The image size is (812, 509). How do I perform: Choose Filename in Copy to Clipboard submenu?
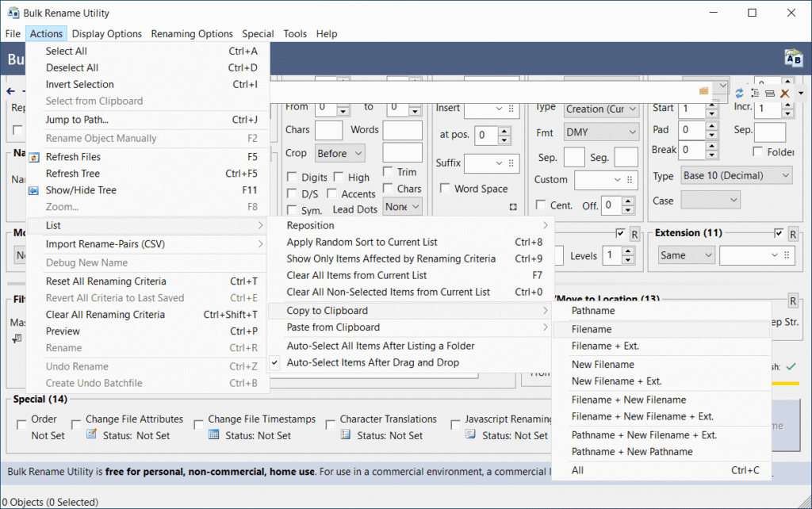click(661, 329)
